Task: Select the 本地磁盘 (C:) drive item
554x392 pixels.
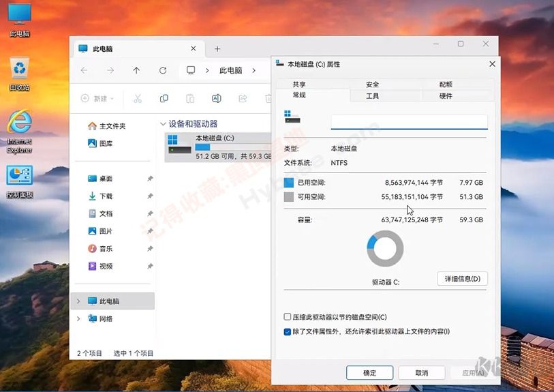Action: point(218,147)
